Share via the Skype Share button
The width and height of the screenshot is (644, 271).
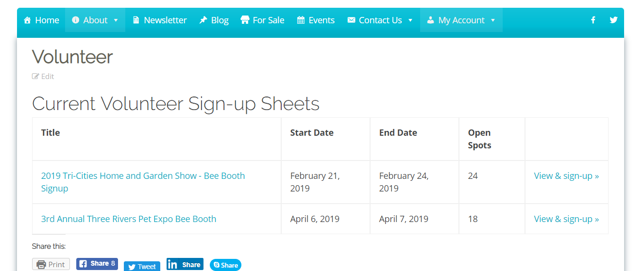(x=225, y=265)
